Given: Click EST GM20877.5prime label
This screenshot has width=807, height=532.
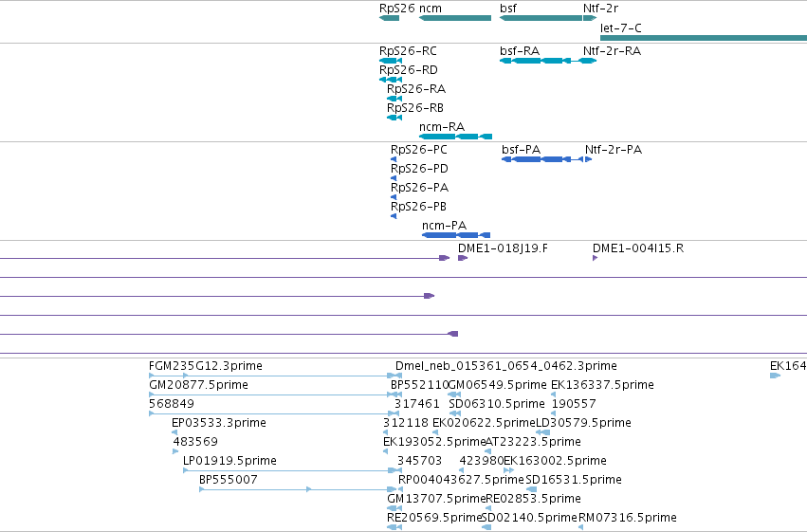Looking at the screenshot, I should click(x=198, y=385).
